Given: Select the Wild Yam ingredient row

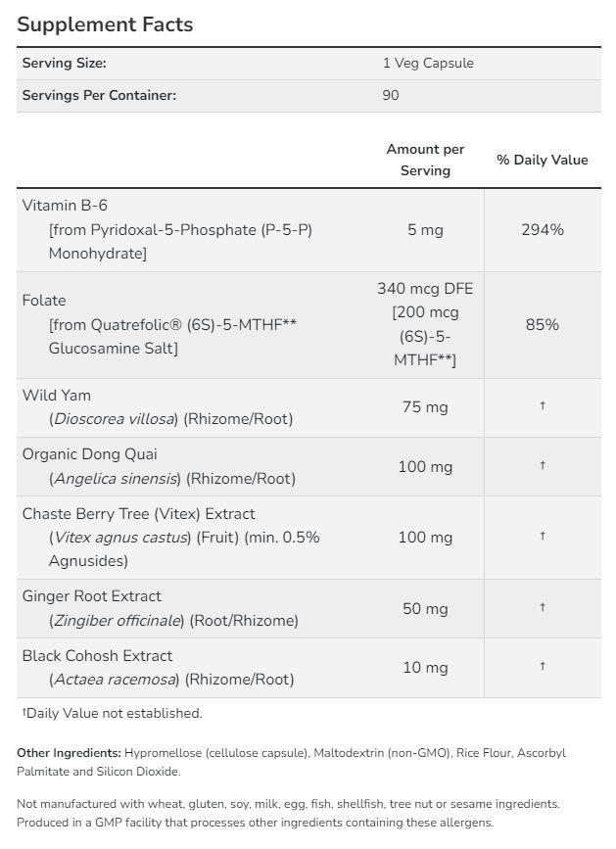Looking at the screenshot, I should point(308,407).
